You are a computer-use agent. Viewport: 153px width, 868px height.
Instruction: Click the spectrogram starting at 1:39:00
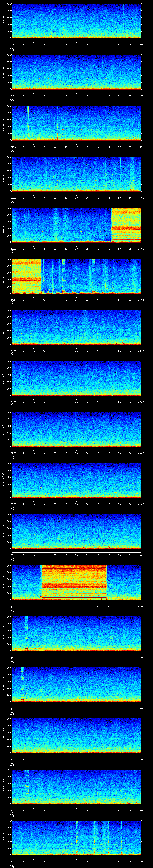click(76, 531)
